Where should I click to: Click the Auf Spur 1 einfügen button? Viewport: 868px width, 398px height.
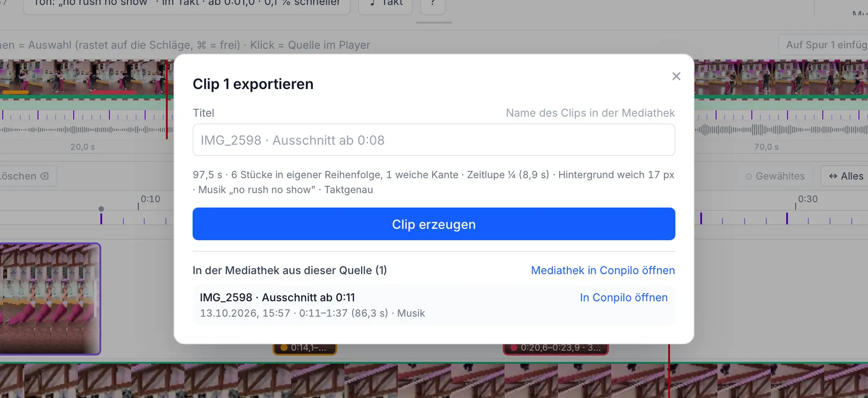pos(824,45)
